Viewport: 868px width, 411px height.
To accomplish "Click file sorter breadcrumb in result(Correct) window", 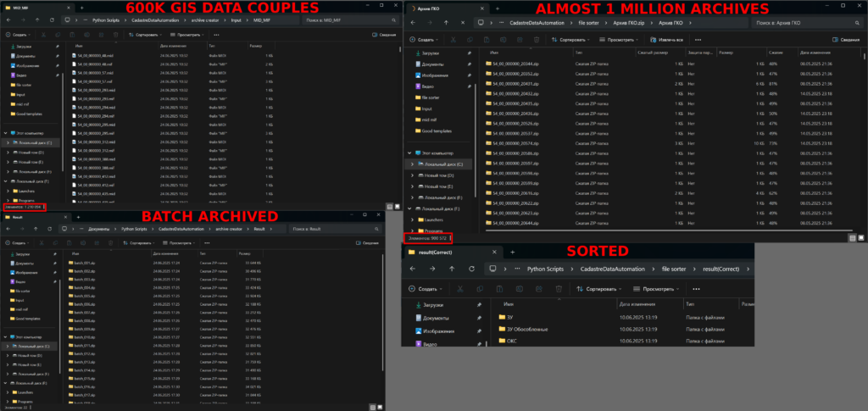I will pos(674,269).
